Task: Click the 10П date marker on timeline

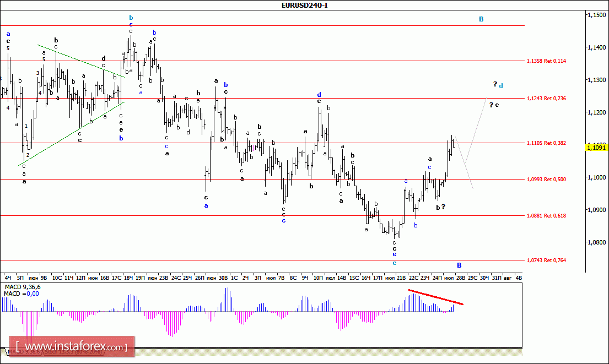Action: coord(318,278)
